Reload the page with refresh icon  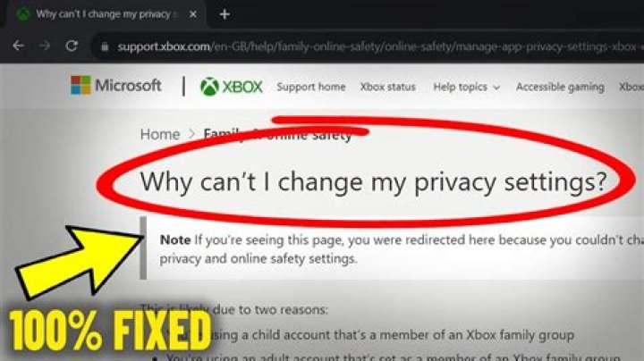(72, 46)
